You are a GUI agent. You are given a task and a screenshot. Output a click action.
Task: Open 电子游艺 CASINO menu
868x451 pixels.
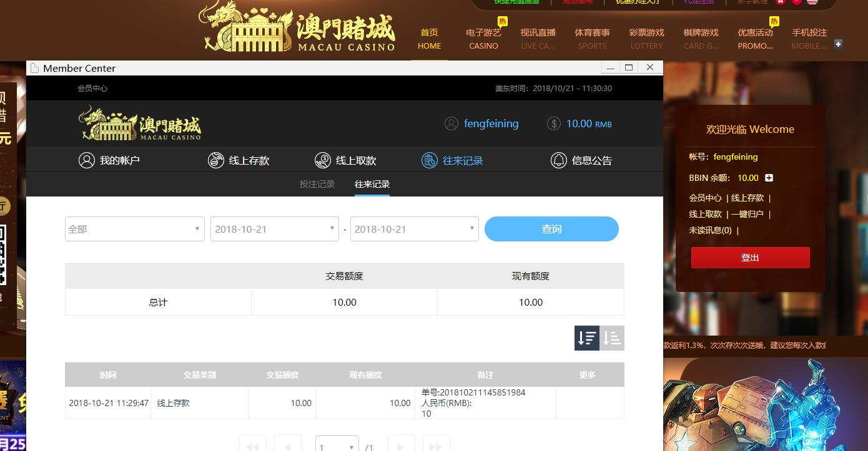(x=484, y=39)
